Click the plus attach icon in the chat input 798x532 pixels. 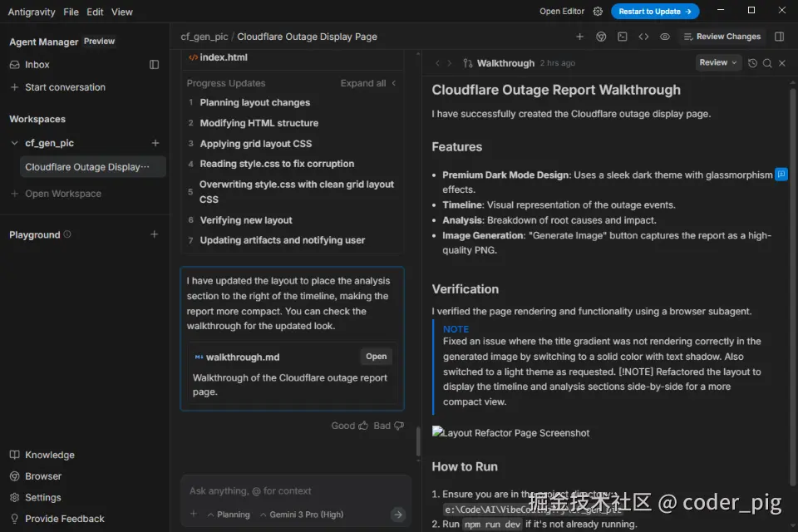point(194,515)
